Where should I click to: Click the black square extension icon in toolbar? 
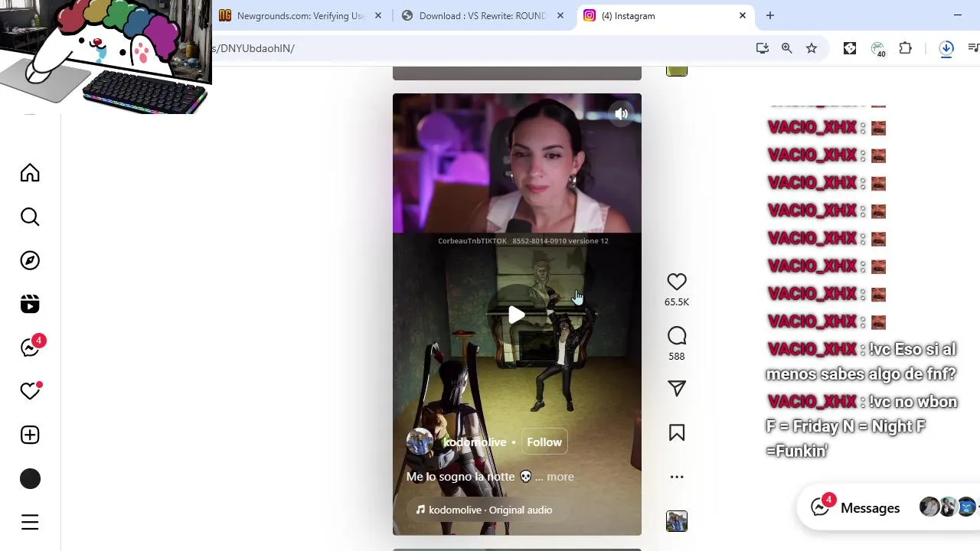coord(850,48)
